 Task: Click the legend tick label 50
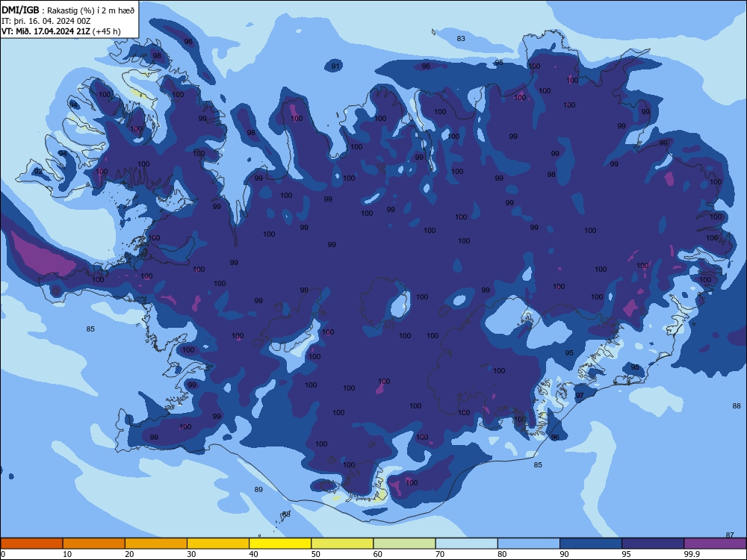tap(315, 554)
